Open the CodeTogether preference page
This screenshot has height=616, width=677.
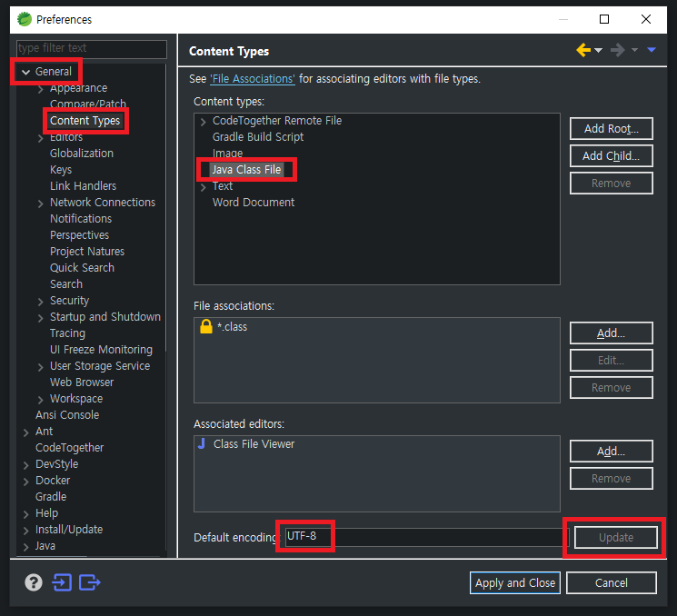pyautogui.click(x=69, y=448)
